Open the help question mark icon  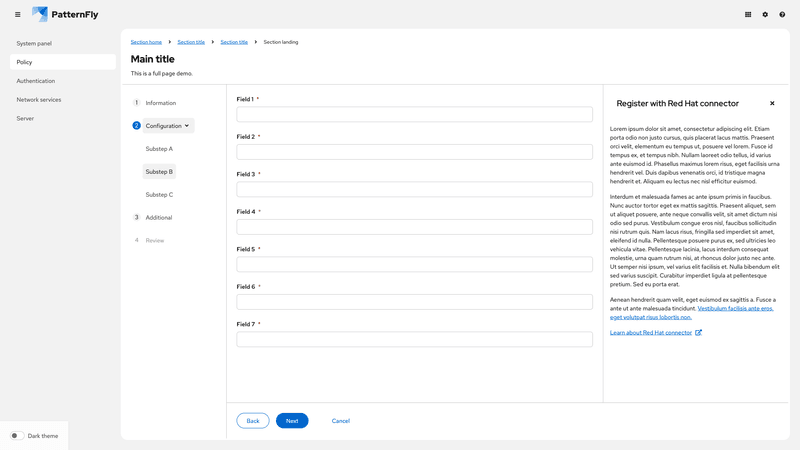[782, 15]
